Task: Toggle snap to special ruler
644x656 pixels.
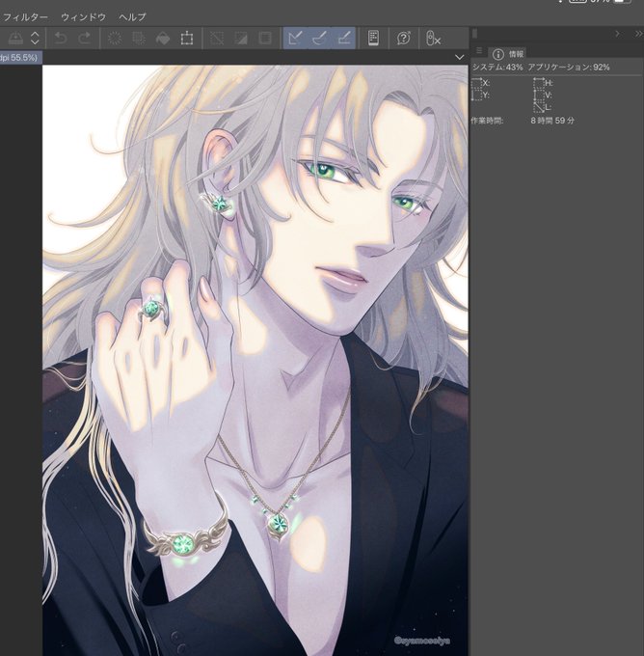Action: pyautogui.click(x=319, y=38)
